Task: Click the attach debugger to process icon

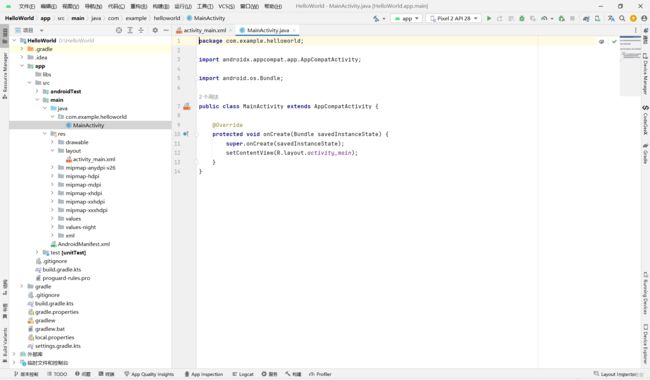Action: pos(562,19)
